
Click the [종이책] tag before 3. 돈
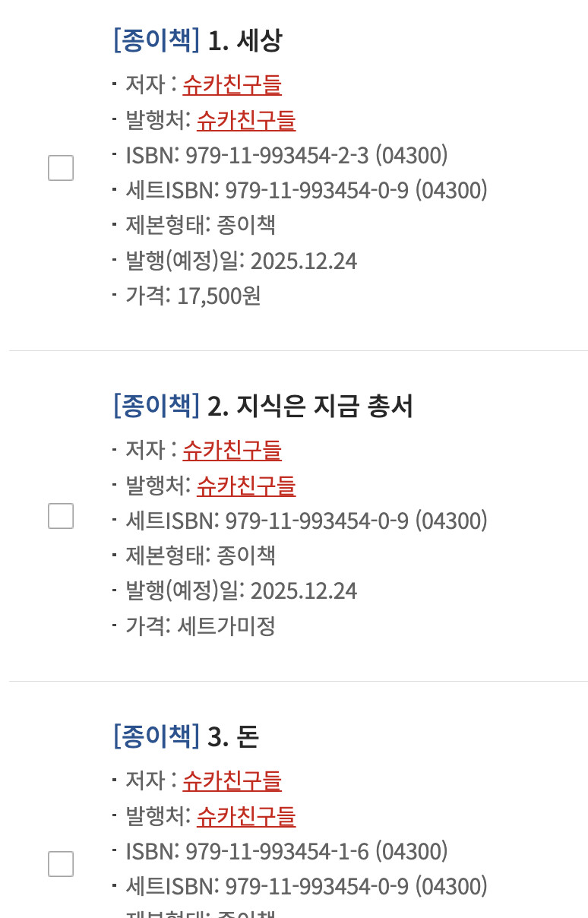[x=156, y=736]
